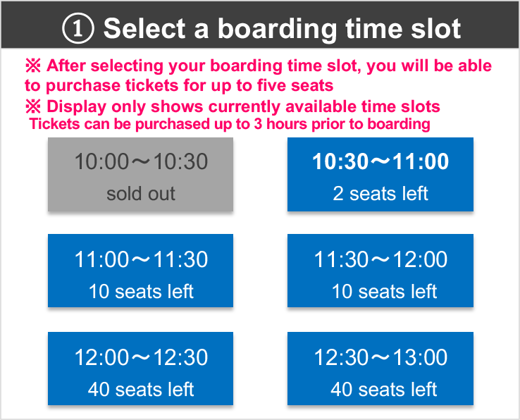Click "10 seats left" under 11:30～12:00

[x=385, y=291]
